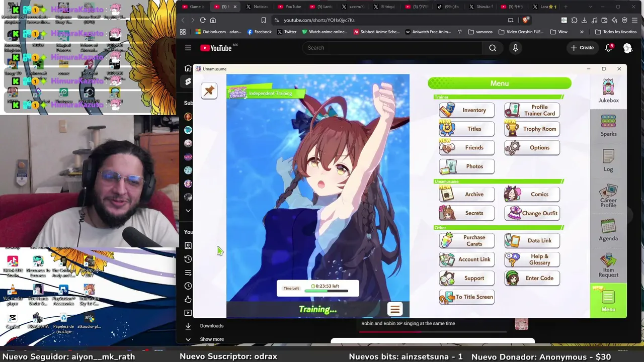The width and height of the screenshot is (644, 362).
Task: Open Data Link
Action: coord(532,241)
